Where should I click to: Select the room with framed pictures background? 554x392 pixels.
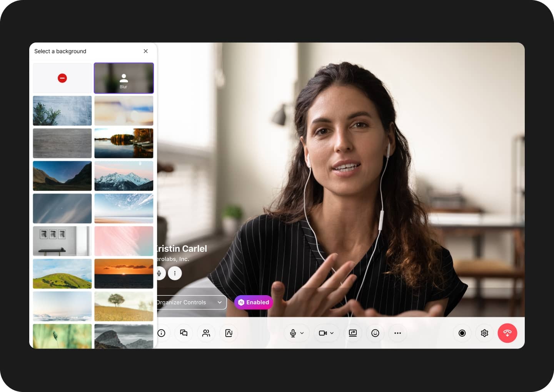click(62, 241)
